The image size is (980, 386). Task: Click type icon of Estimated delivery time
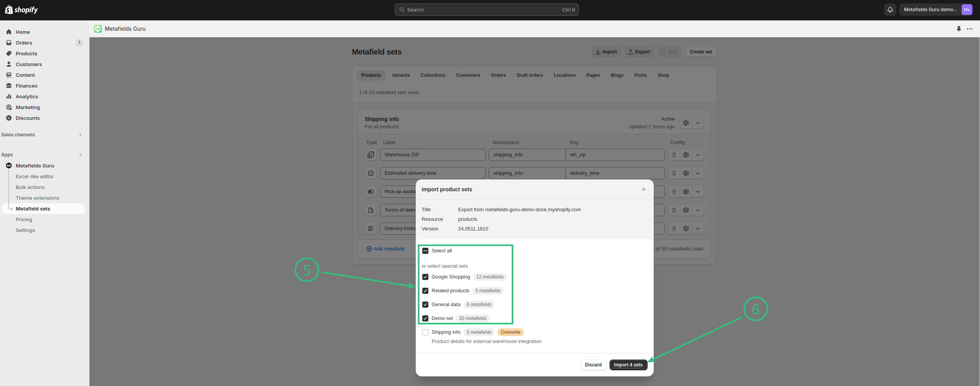click(370, 173)
